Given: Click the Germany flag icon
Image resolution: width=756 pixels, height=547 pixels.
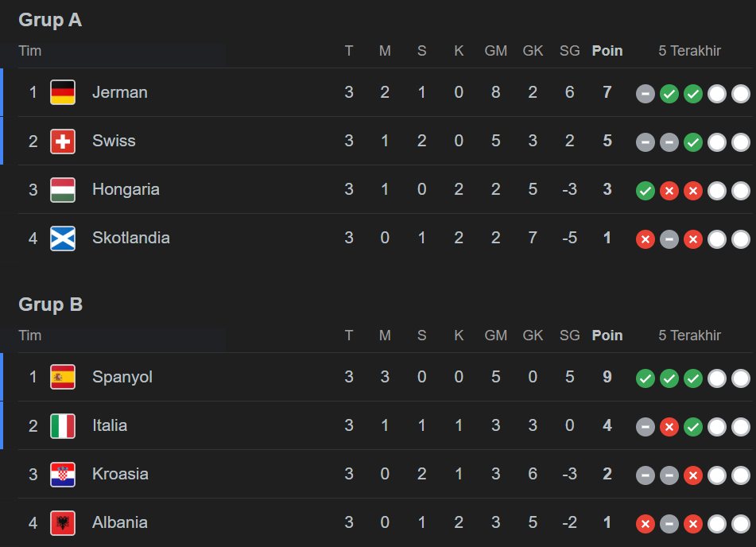Looking at the screenshot, I should pyautogui.click(x=63, y=92).
